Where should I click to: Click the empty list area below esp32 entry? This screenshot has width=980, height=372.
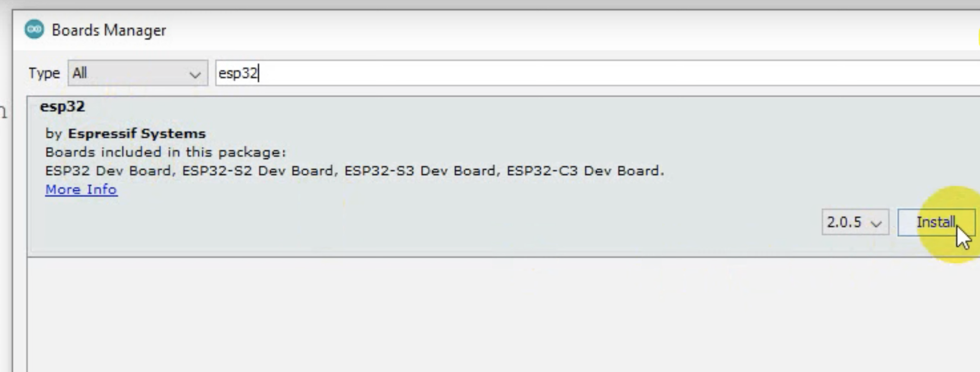pyautogui.click(x=502, y=314)
